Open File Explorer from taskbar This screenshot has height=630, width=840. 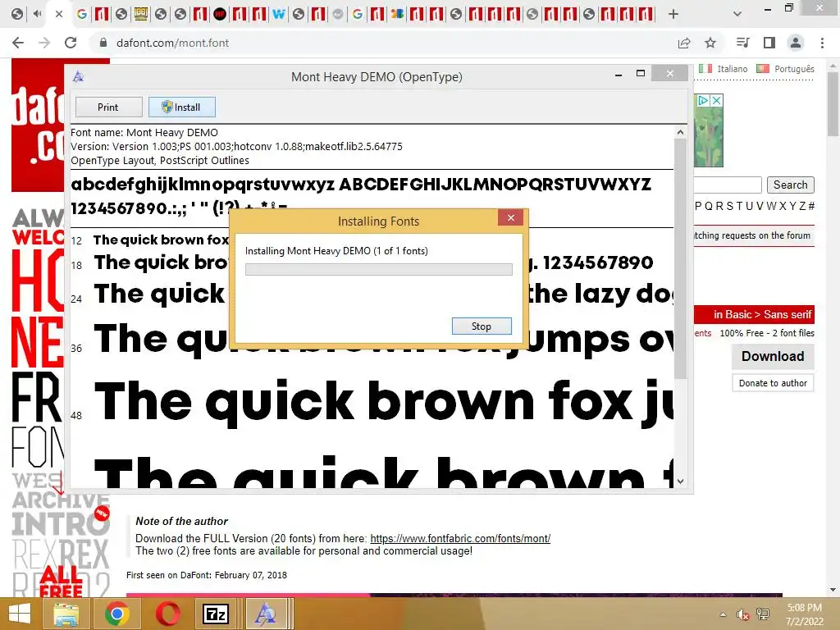click(66, 614)
